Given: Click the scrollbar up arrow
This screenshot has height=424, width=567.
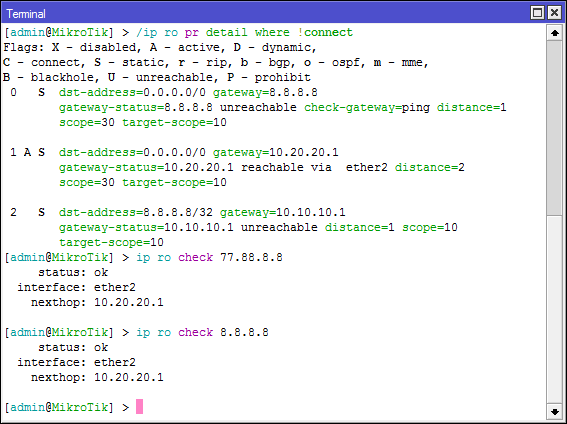Looking at the screenshot, I should tap(554, 33).
